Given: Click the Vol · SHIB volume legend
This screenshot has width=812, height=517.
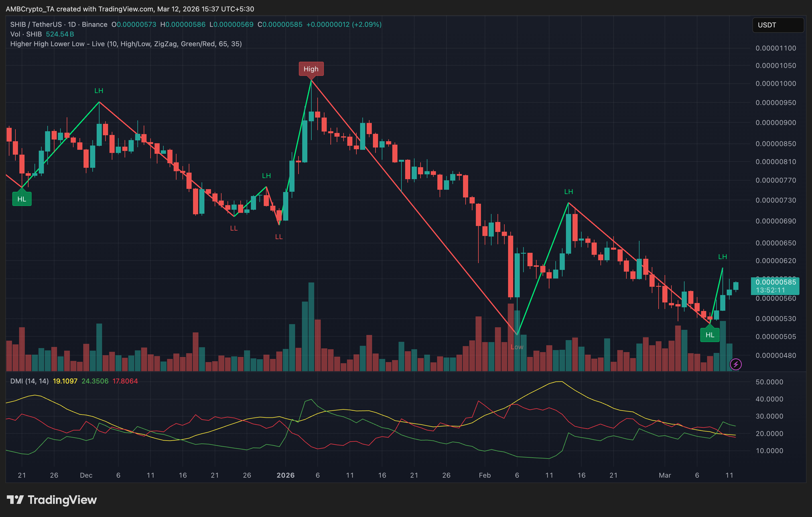Looking at the screenshot, I should (26, 34).
